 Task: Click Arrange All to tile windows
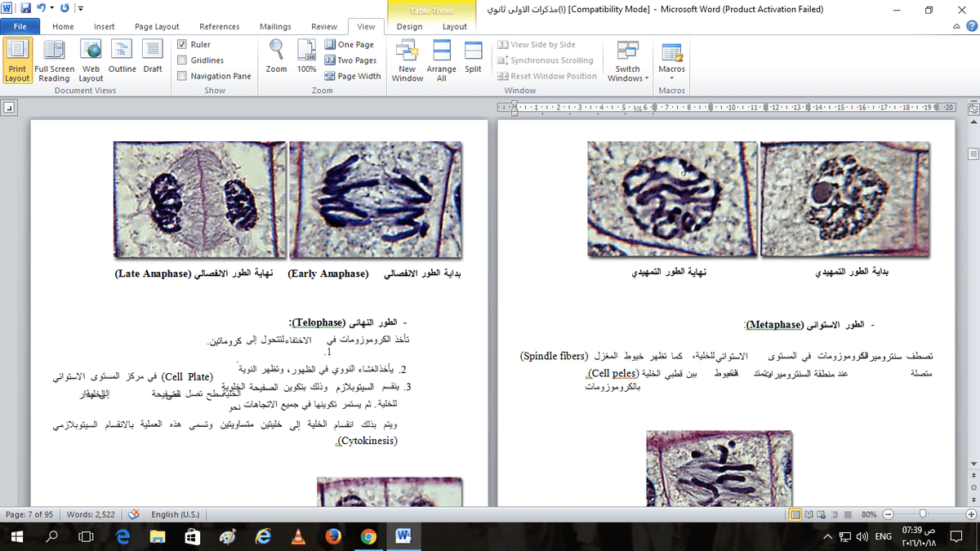[441, 57]
